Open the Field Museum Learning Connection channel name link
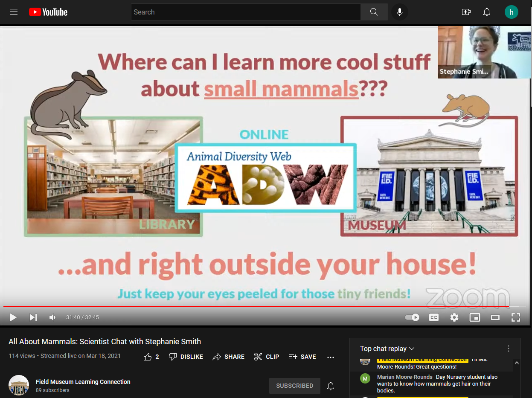 [x=83, y=382]
